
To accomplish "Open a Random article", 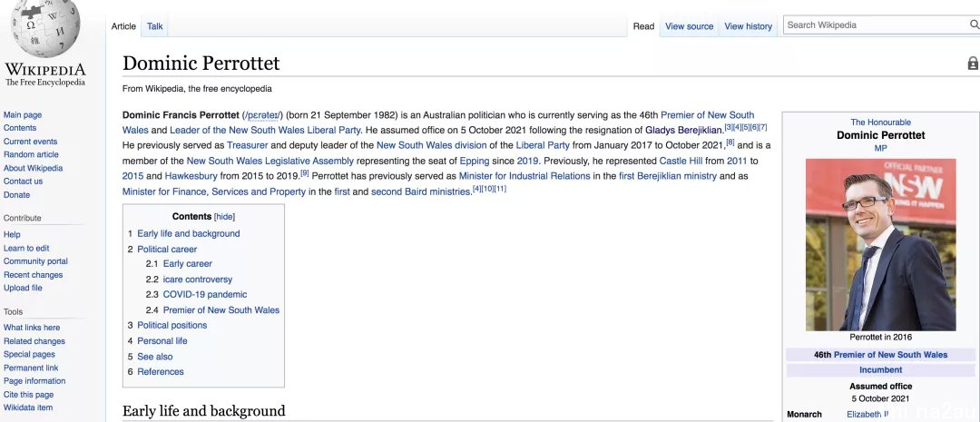I will [31, 154].
